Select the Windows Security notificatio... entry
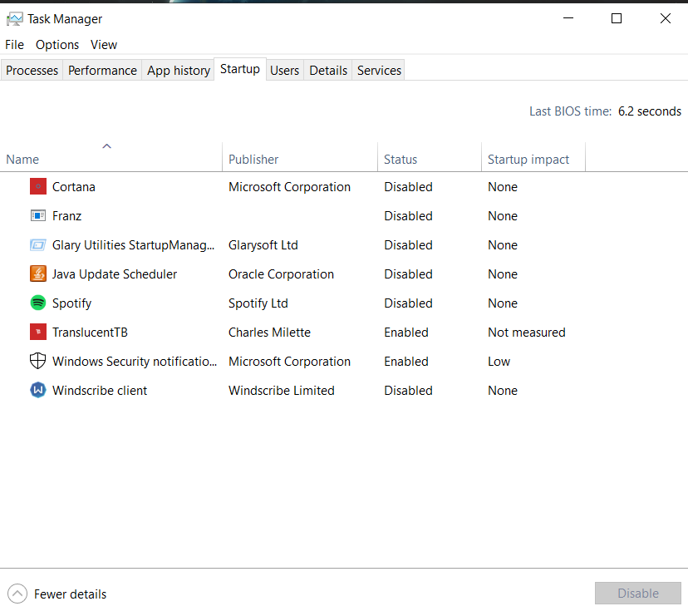 [x=135, y=362]
